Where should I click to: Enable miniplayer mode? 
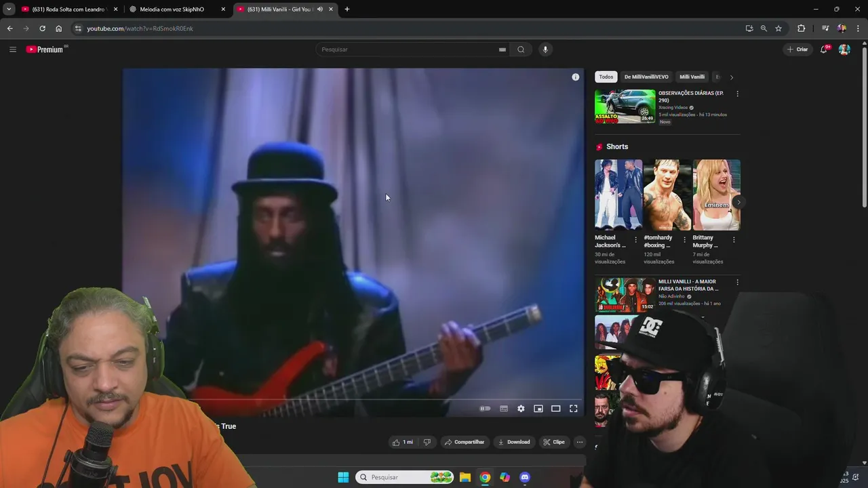click(538, 409)
